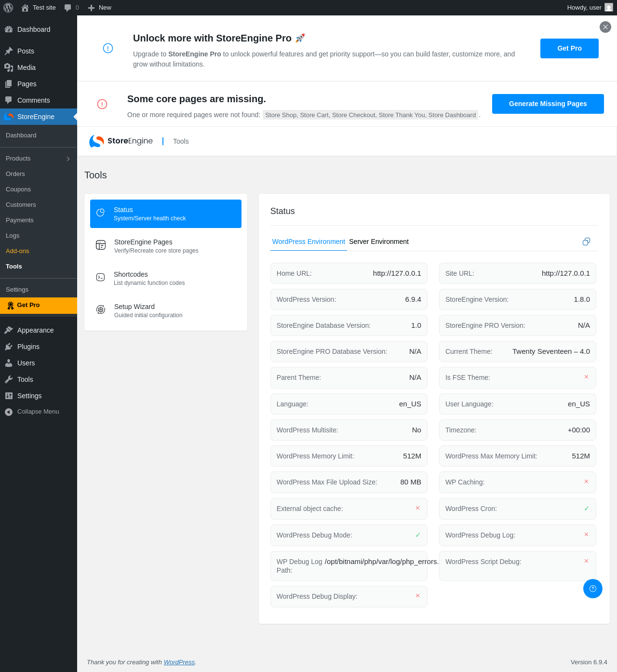The image size is (617, 672).
Task: Click the copy status report icon
Action: click(586, 242)
